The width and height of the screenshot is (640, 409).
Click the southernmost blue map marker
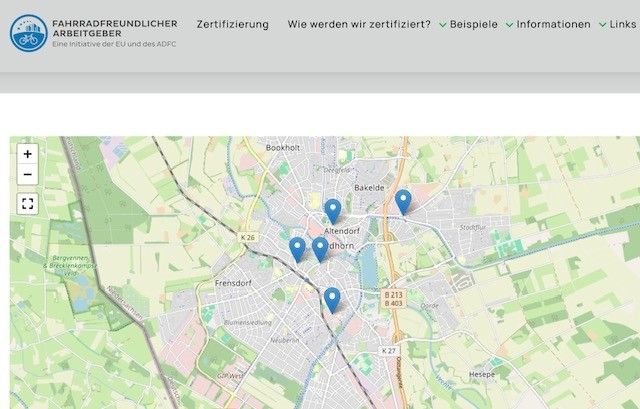click(332, 299)
